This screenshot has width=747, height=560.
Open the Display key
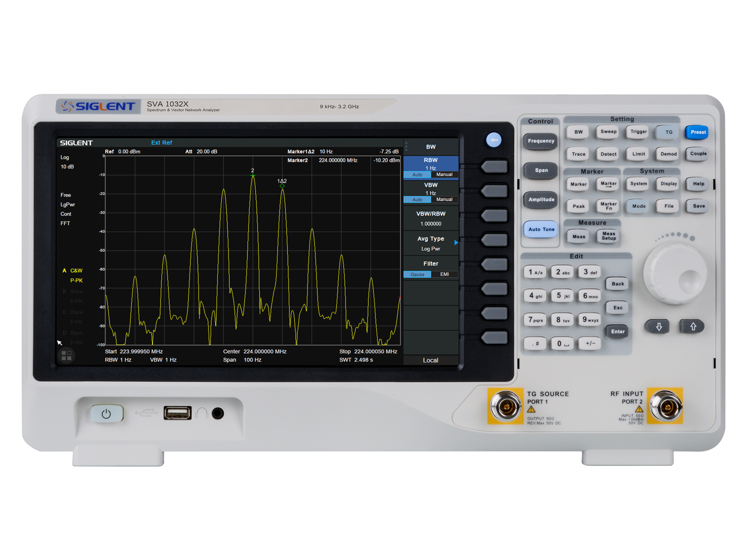[x=669, y=184]
